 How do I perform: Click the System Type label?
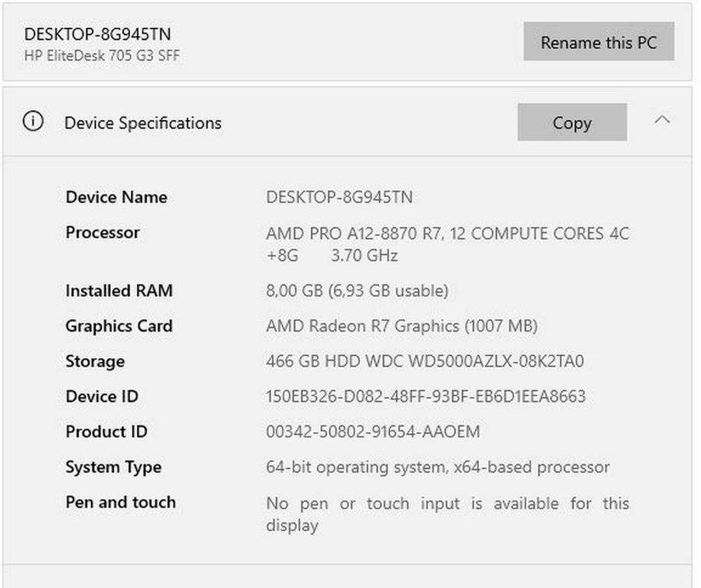(x=114, y=467)
